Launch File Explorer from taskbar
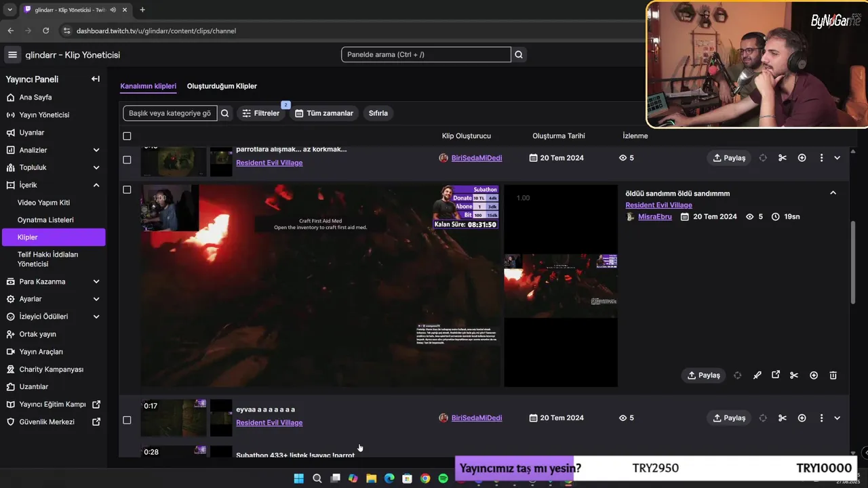Image resolution: width=868 pixels, height=488 pixels. click(371, 479)
